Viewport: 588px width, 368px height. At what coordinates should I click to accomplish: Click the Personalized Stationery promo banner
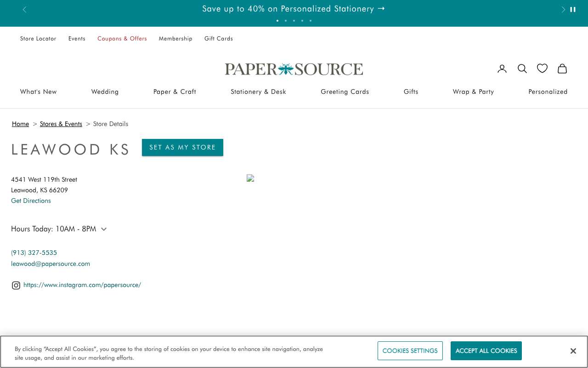(x=294, y=9)
